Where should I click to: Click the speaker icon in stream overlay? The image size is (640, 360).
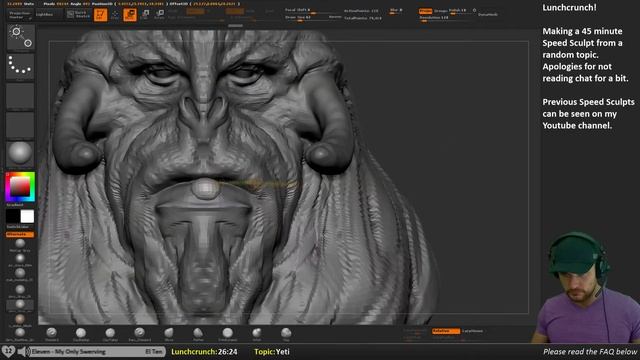[23, 351]
